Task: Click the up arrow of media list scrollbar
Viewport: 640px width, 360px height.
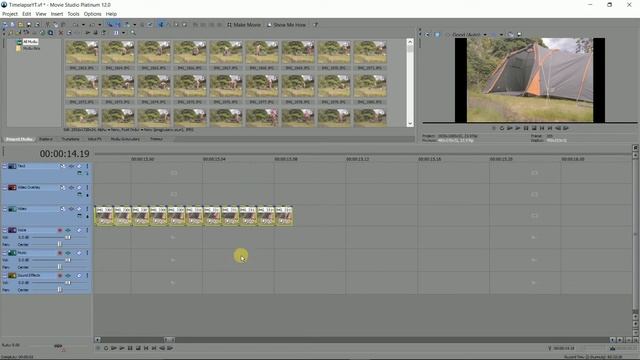Action: click(x=410, y=42)
